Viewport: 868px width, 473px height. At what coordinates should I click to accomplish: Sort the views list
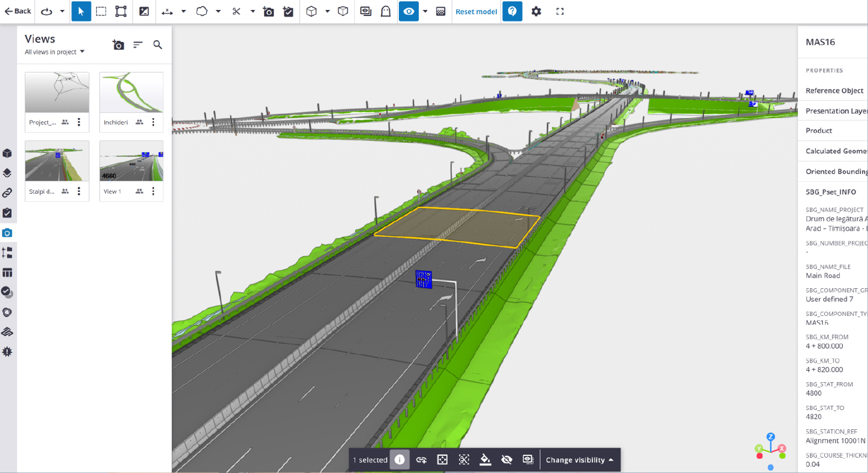click(138, 45)
